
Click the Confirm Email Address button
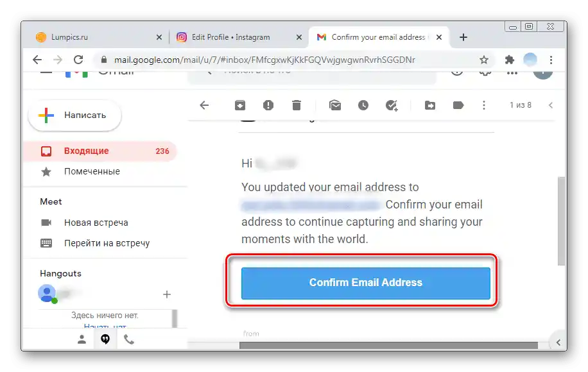(x=366, y=283)
